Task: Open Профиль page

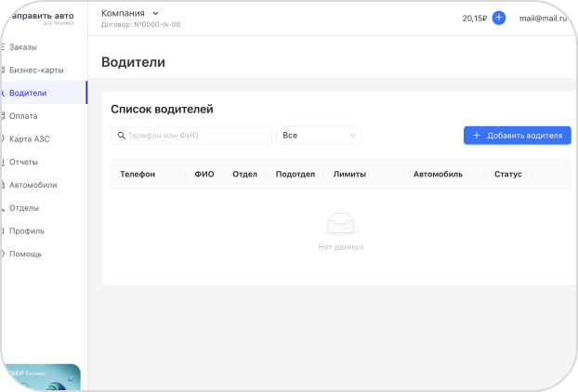Action: [27, 230]
